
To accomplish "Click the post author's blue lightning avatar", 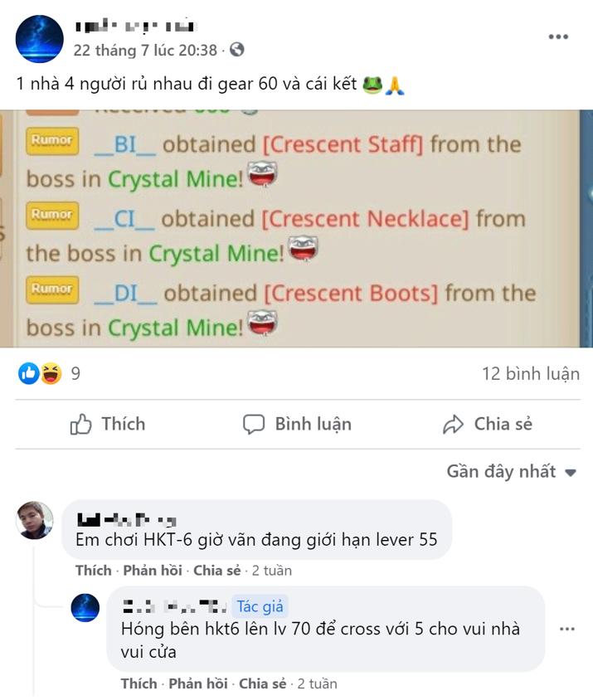I will 39,39.
